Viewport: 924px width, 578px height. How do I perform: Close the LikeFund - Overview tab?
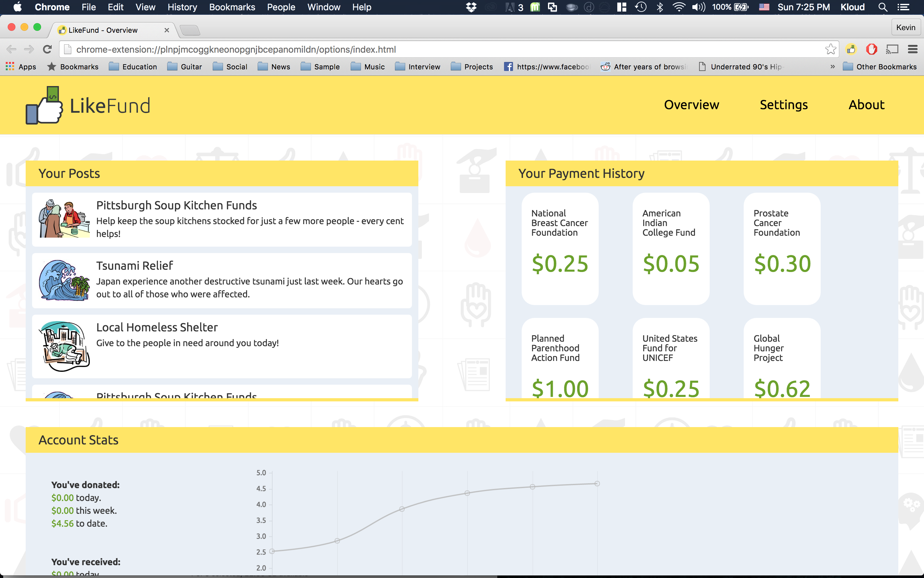[x=167, y=30]
